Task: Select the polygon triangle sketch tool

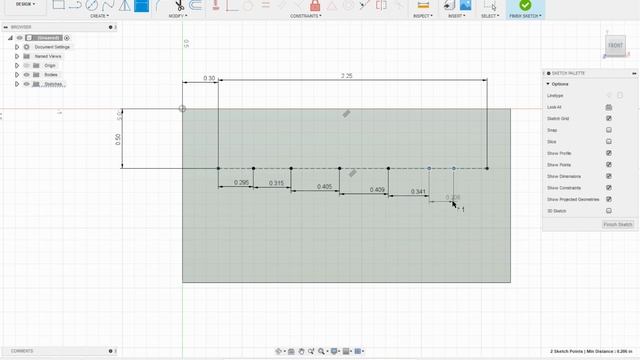Action: 124,5
